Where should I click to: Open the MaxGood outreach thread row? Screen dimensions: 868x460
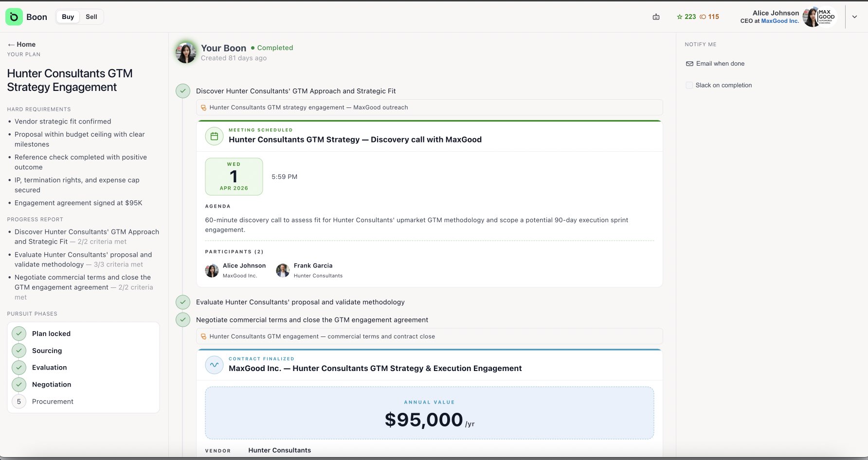click(429, 107)
